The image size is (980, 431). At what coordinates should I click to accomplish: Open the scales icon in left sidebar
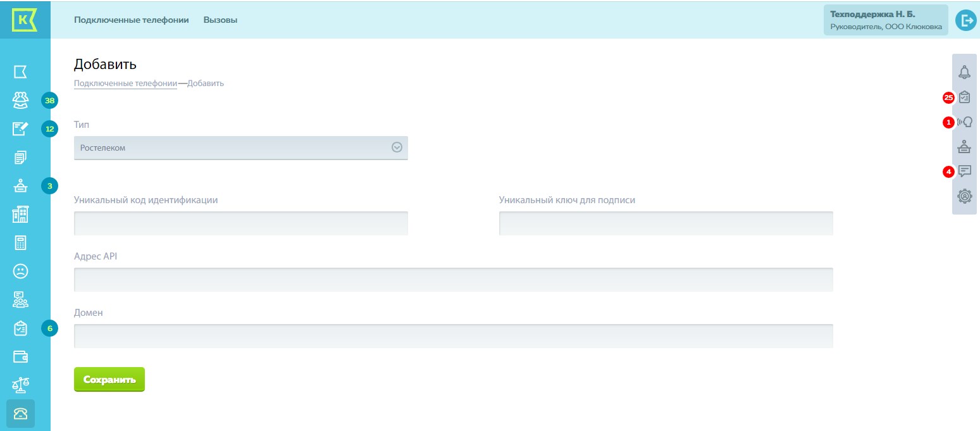pyautogui.click(x=21, y=385)
